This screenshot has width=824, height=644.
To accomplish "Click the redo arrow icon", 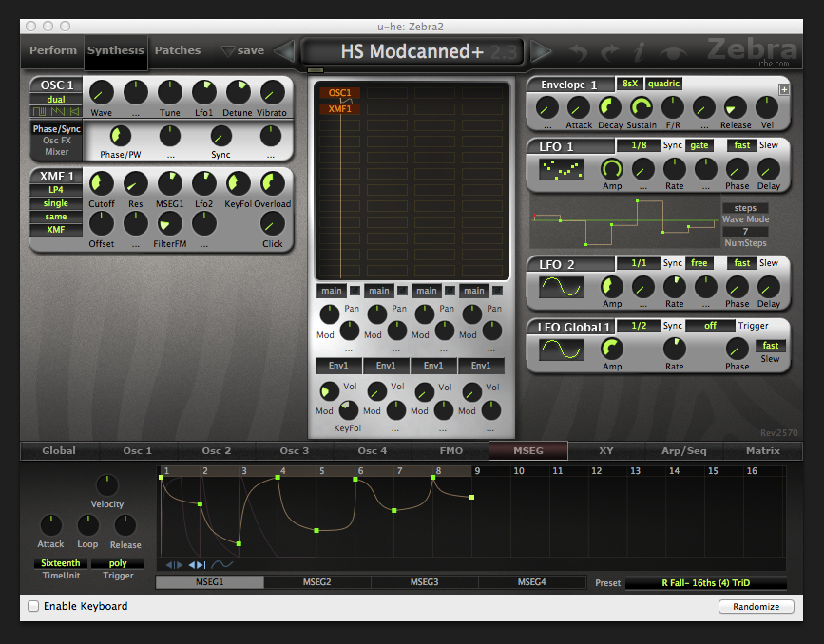I will (609, 51).
